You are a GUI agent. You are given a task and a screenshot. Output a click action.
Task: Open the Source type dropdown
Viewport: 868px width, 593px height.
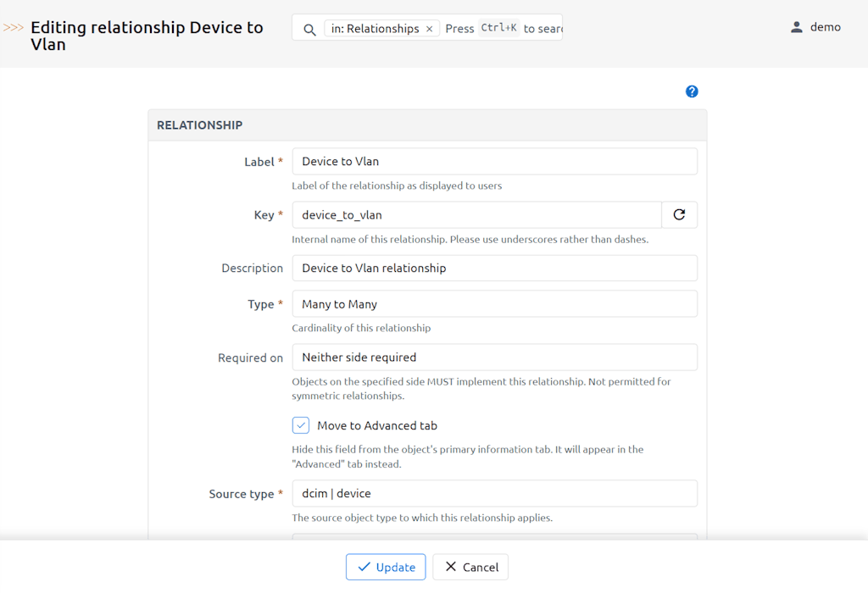click(494, 493)
